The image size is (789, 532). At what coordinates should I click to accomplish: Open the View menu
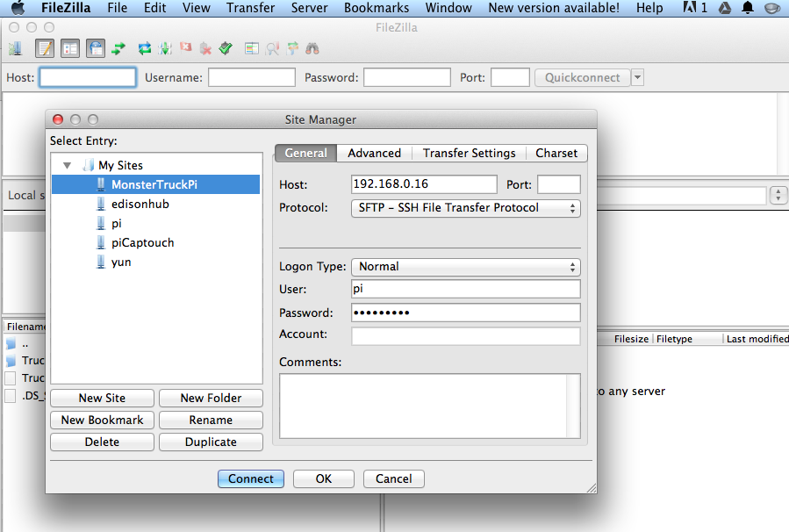click(197, 8)
